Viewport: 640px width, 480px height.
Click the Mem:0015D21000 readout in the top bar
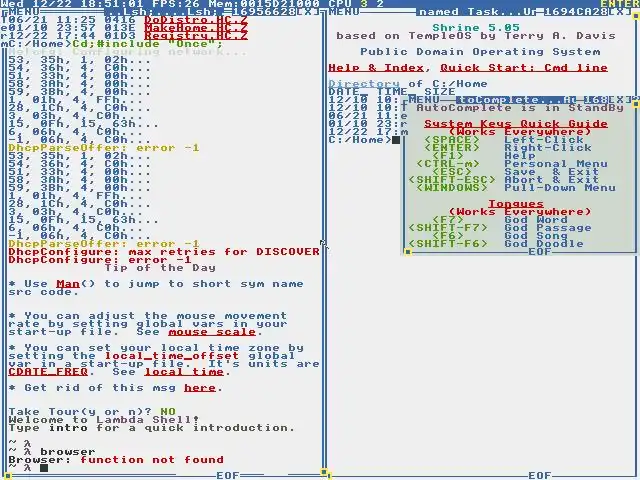tap(264, 4)
